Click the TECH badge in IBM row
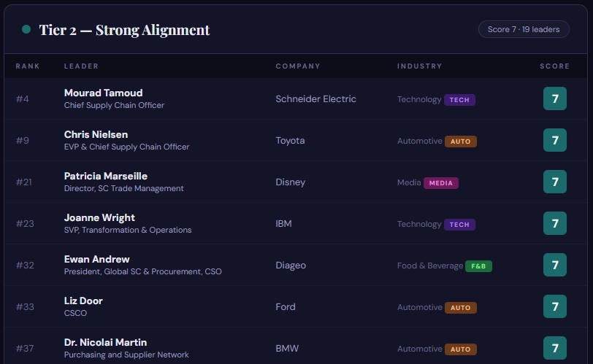 click(459, 225)
